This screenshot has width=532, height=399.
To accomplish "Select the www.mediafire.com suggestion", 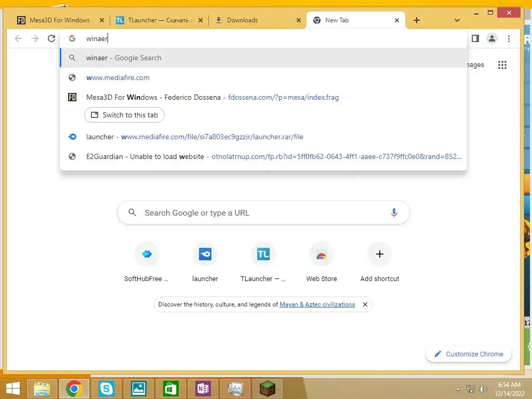I will pyautogui.click(x=263, y=77).
